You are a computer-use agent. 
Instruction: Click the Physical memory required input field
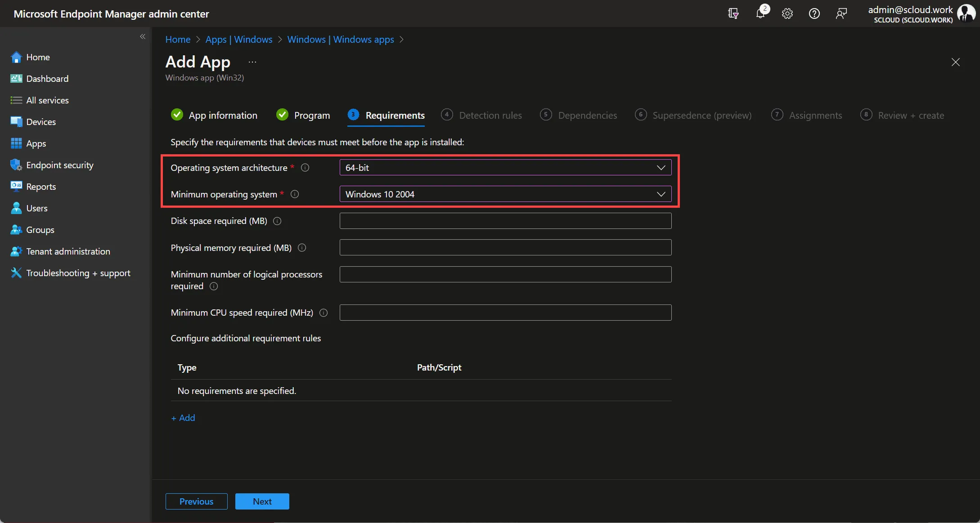coord(505,247)
